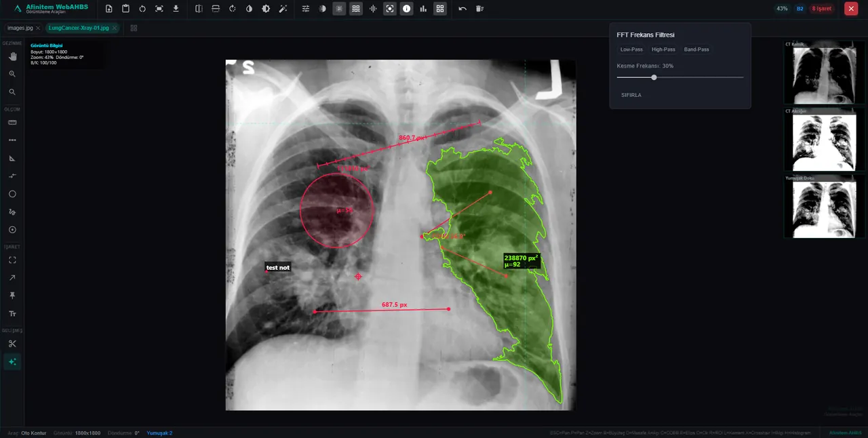Switch to the images.jpg tab
The height and width of the screenshot is (438, 868).
[20, 28]
